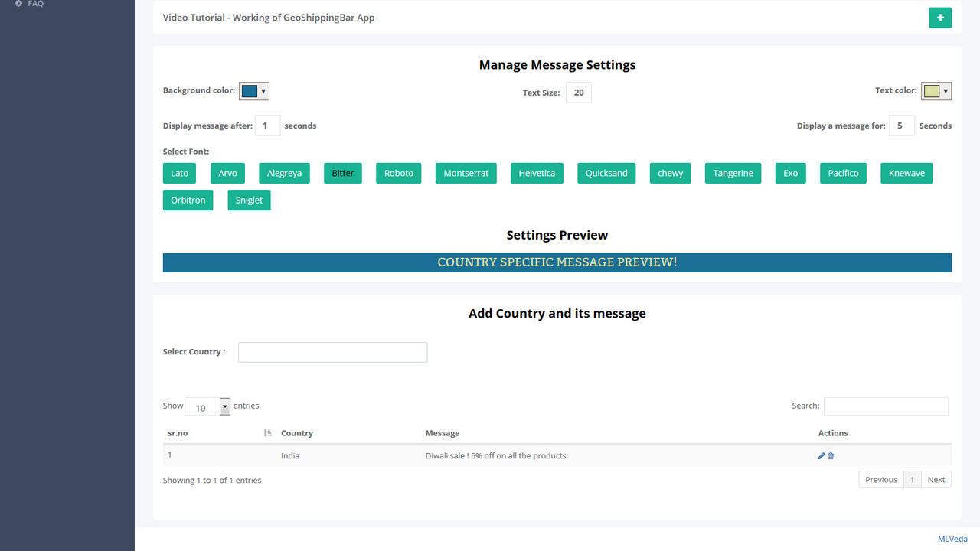Click the Actions column header

click(833, 433)
